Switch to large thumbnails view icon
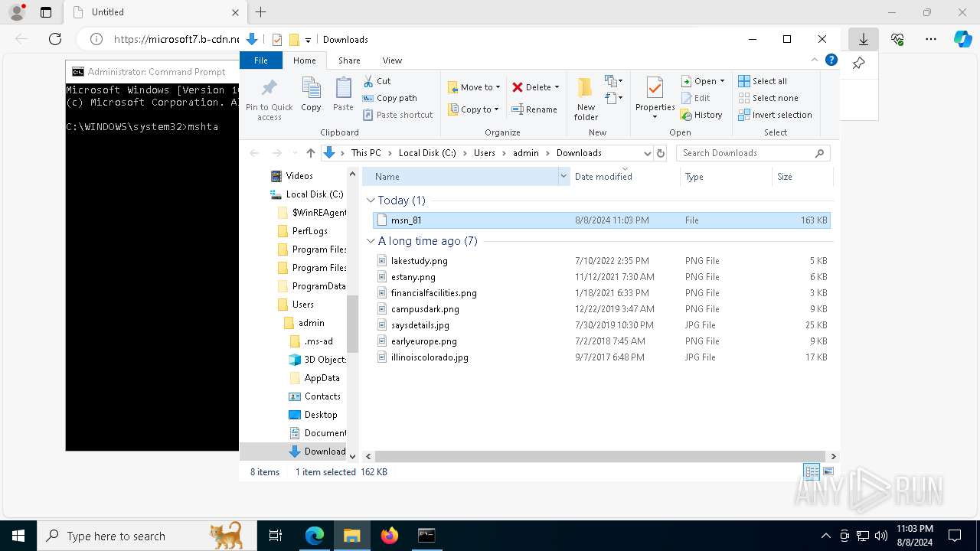Image resolution: width=980 pixels, height=551 pixels. click(828, 471)
